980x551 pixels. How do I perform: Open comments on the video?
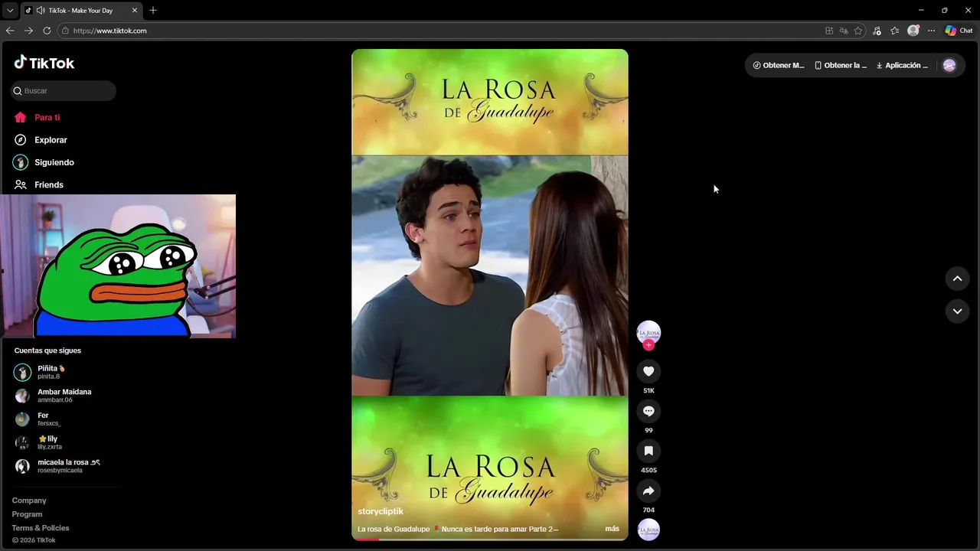[648, 411]
